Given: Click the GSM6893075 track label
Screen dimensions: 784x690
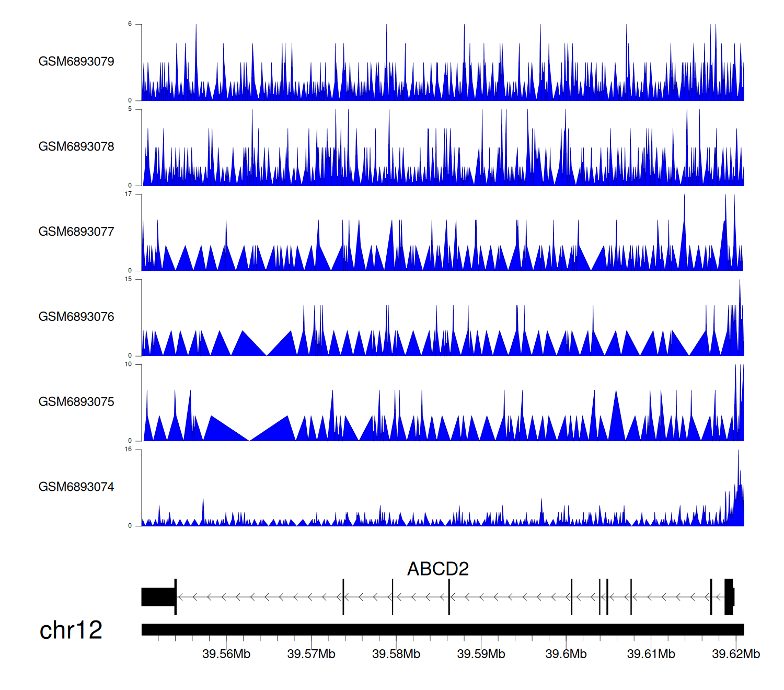Looking at the screenshot, I should 76,402.
